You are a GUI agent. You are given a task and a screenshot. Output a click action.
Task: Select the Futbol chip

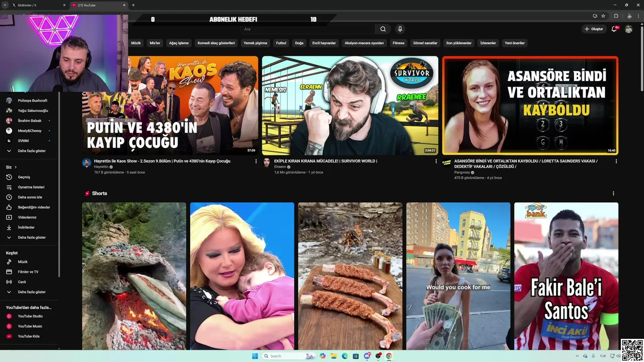281,43
